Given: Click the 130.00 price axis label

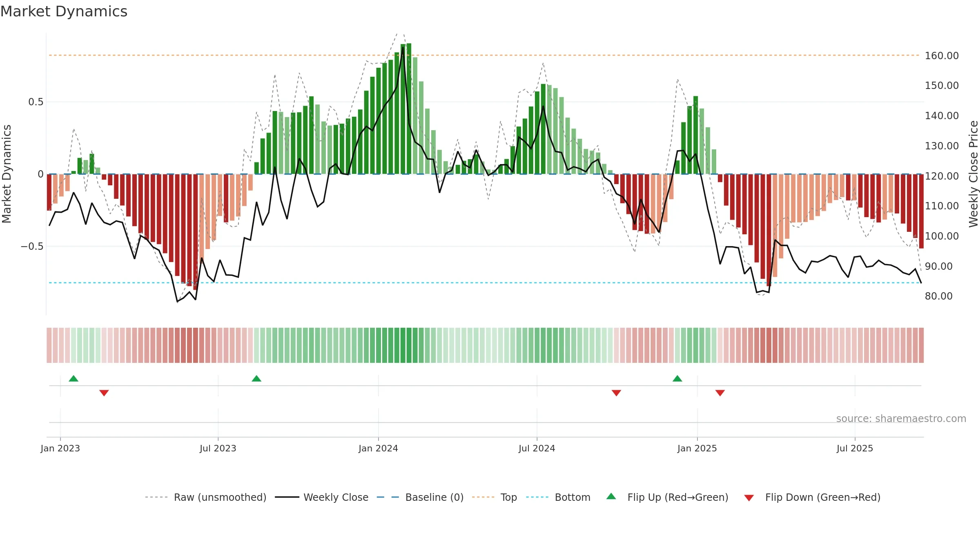Looking at the screenshot, I should (942, 146).
